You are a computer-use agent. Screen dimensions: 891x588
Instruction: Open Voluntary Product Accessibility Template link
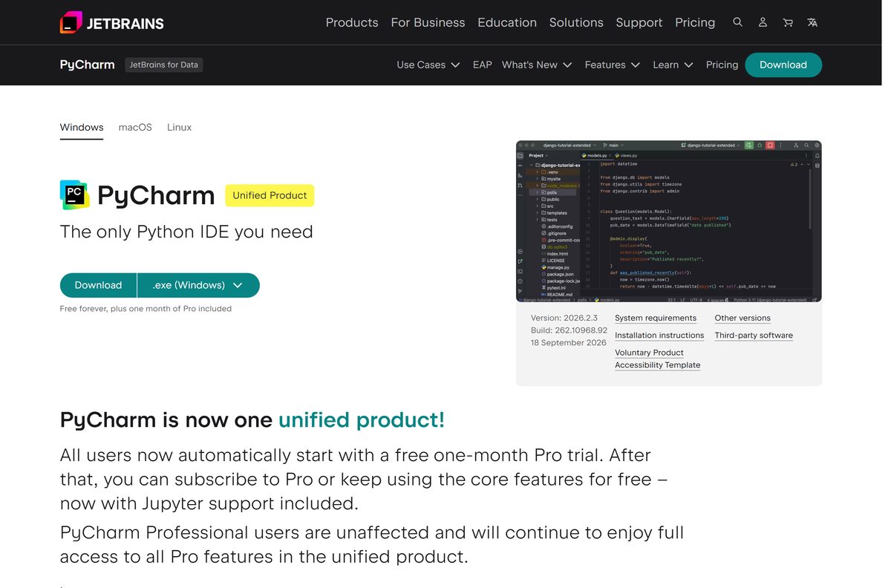pos(657,359)
